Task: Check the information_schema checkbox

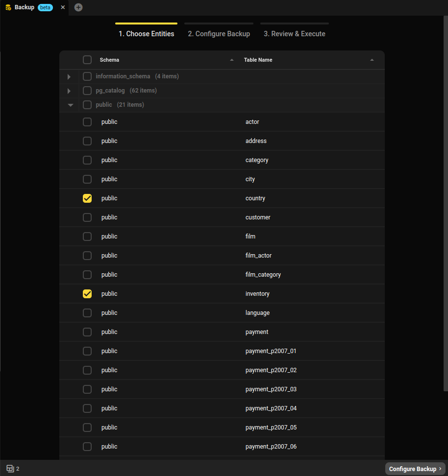Action: [87, 76]
